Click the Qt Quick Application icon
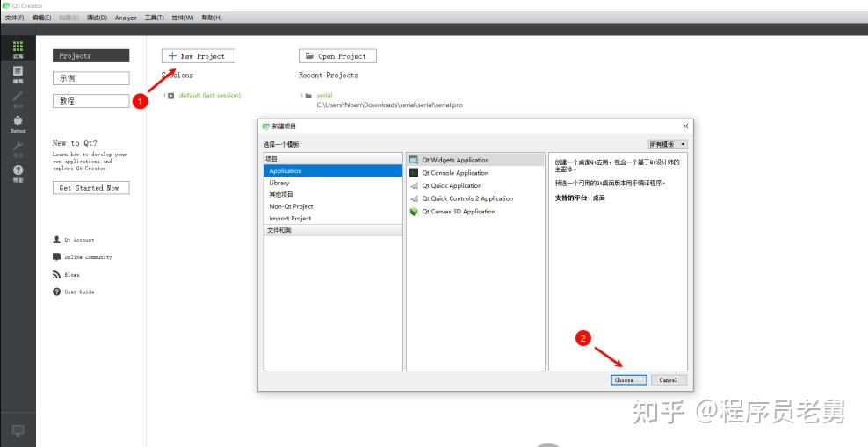Screen dimensions: 868x447 point(414,186)
